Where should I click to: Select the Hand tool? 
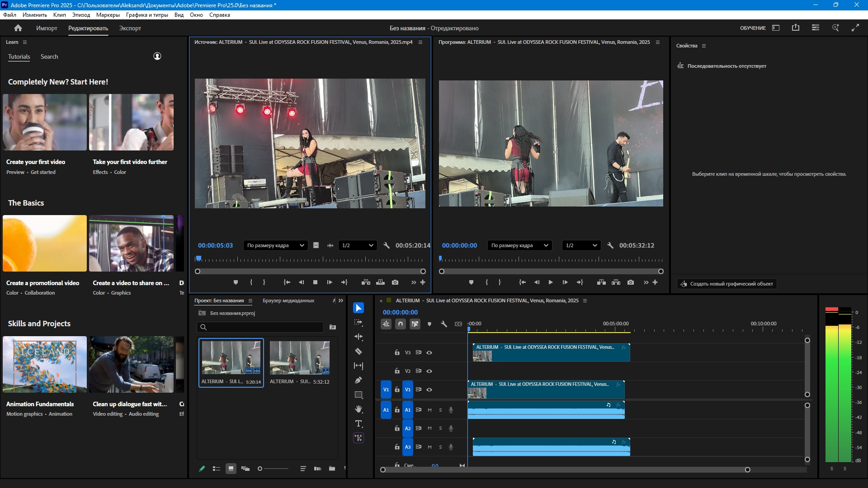(359, 409)
